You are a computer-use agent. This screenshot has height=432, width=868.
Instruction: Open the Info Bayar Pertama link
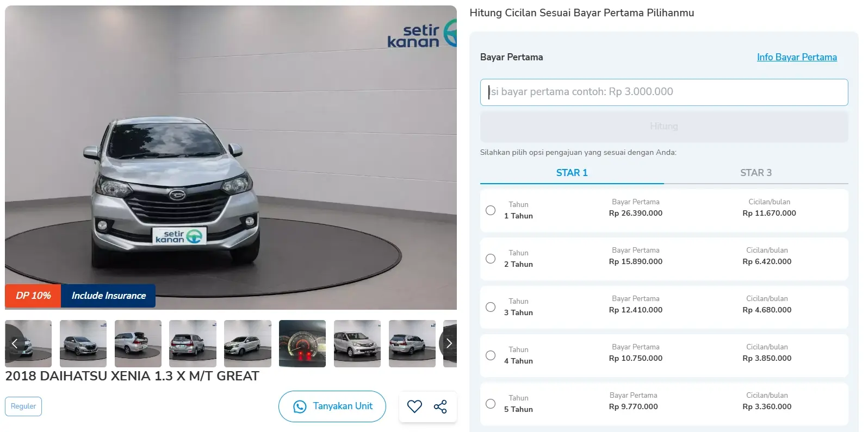[797, 57]
